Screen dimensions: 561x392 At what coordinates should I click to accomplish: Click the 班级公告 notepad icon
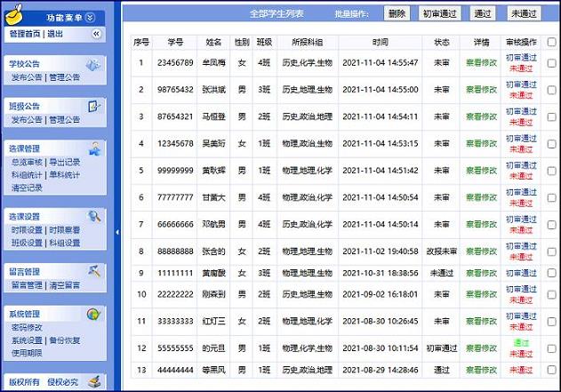[92, 106]
